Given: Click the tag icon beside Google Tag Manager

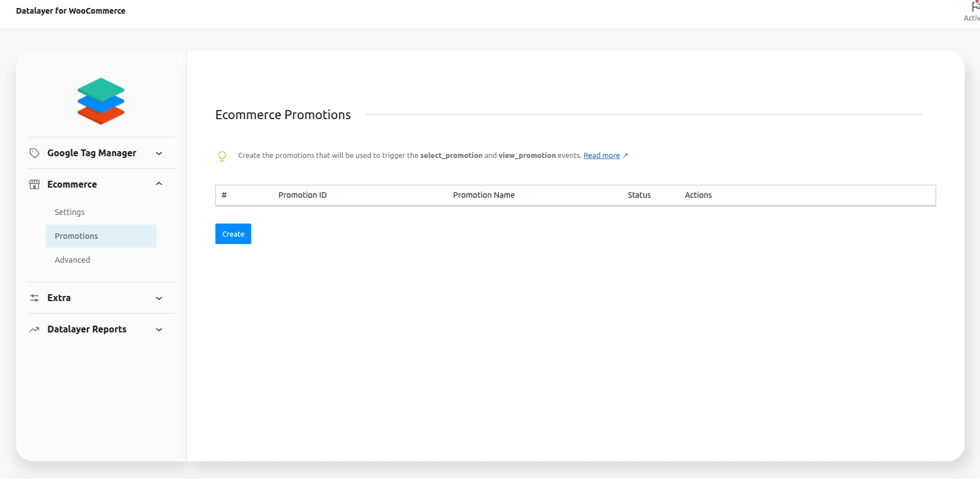Looking at the screenshot, I should [x=34, y=153].
